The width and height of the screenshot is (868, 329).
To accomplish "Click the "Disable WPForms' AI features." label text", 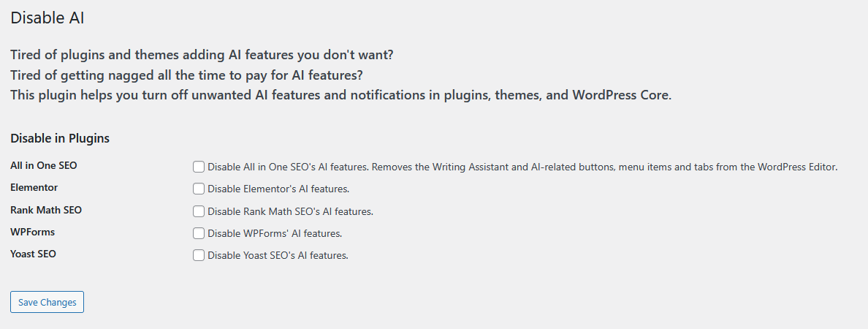I will [275, 233].
